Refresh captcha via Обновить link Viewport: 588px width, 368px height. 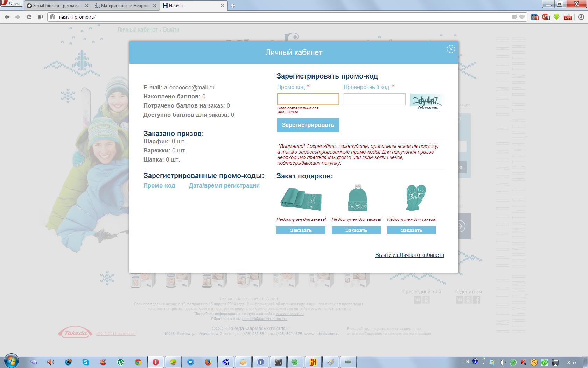tap(428, 108)
